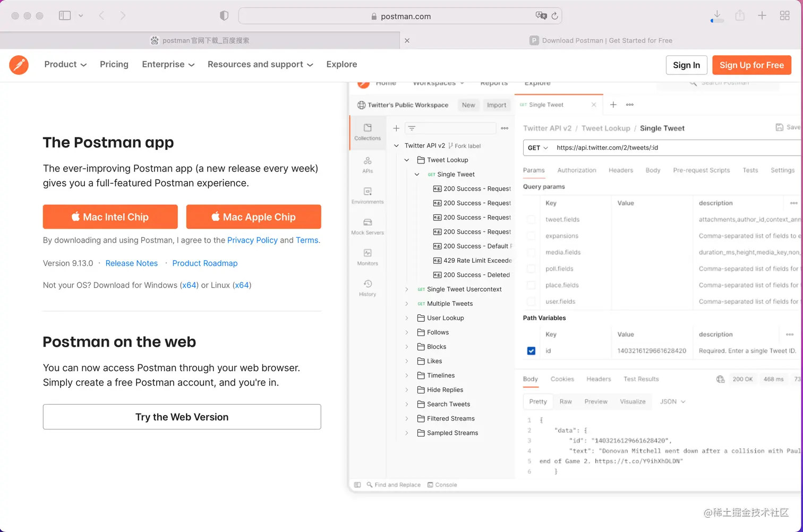Switch to the Raw response view tab
Viewport: 803px width, 532px height.
[x=566, y=401]
